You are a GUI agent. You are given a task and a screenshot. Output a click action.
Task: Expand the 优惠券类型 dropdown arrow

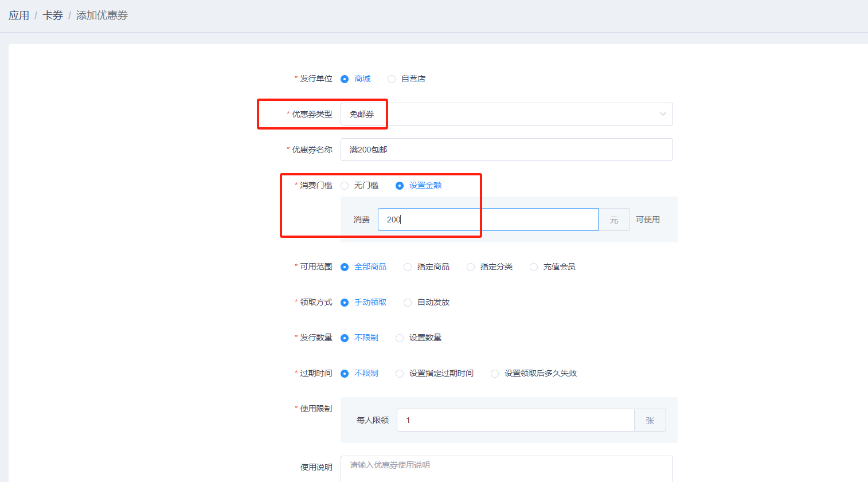(662, 114)
